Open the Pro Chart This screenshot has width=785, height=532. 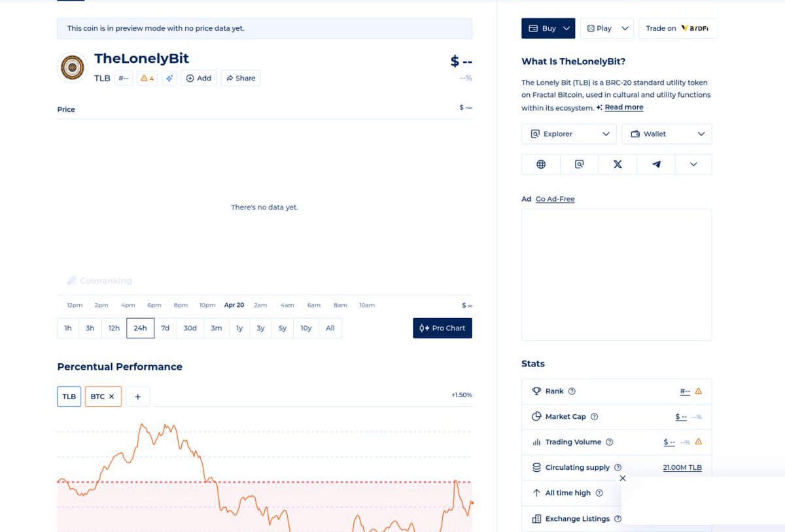point(442,328)
